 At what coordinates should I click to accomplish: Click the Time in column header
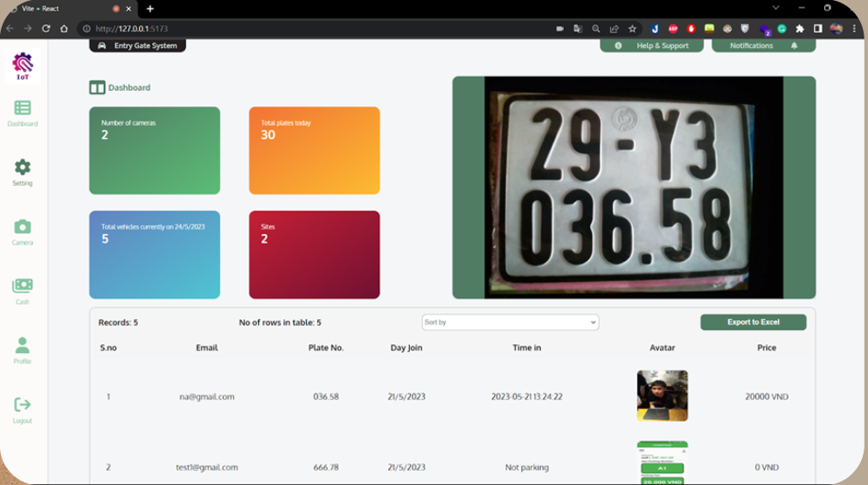526,348
